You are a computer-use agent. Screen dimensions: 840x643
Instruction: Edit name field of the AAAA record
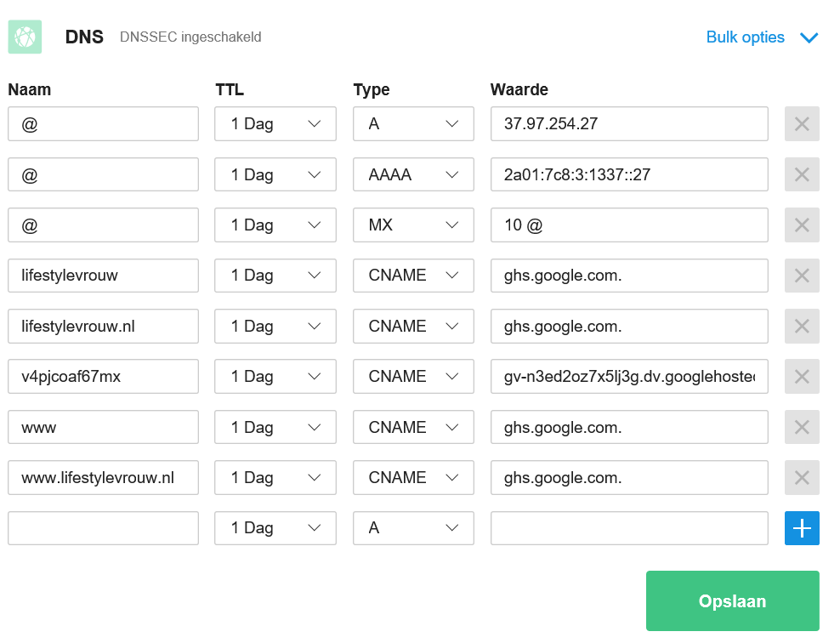[x=104, y=174]
